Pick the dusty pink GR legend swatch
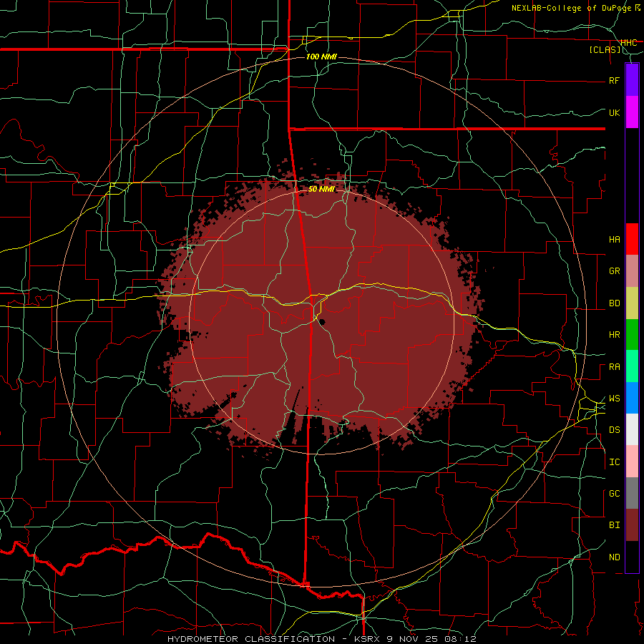 pos(632,270)
